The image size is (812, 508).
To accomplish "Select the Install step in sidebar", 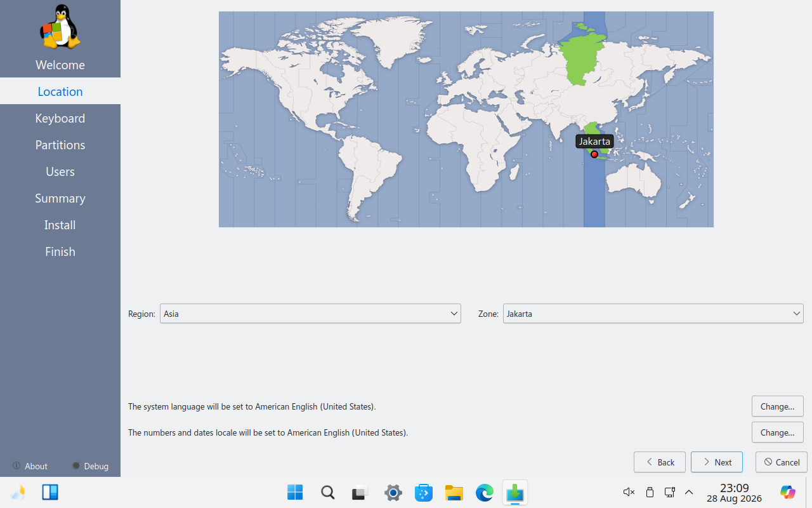I will click(60, 225).
